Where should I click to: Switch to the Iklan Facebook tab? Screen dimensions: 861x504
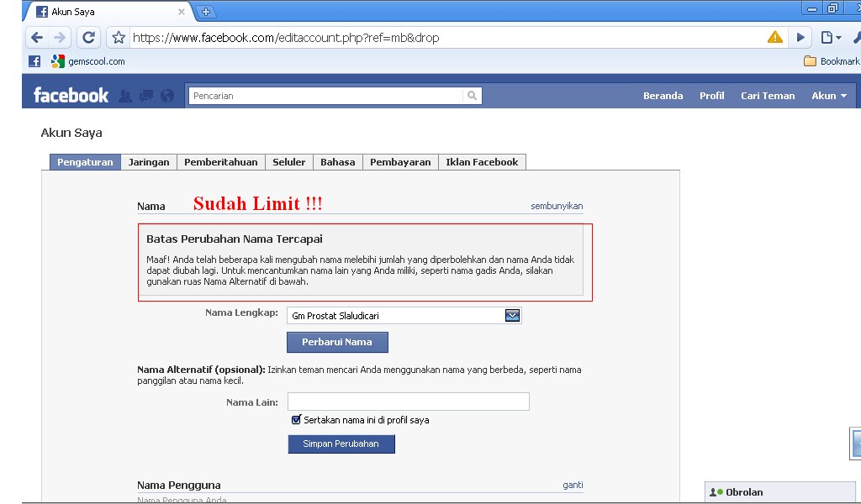(482, 162)
